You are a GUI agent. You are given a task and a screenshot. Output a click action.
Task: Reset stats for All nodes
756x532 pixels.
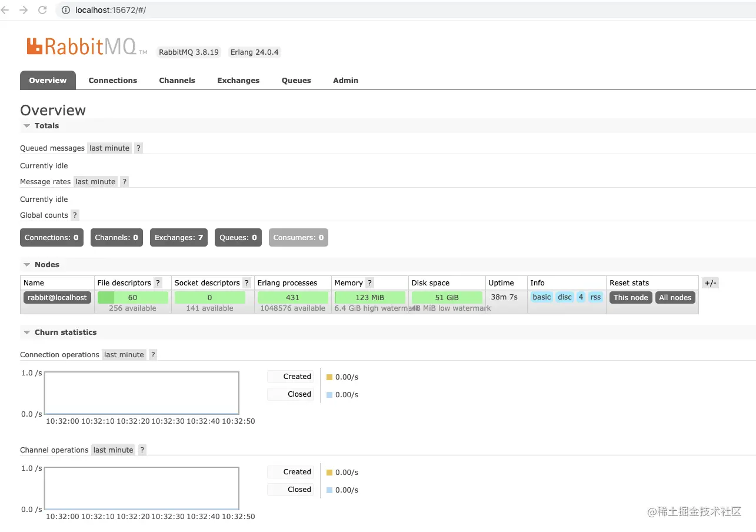tap(675, 298)
